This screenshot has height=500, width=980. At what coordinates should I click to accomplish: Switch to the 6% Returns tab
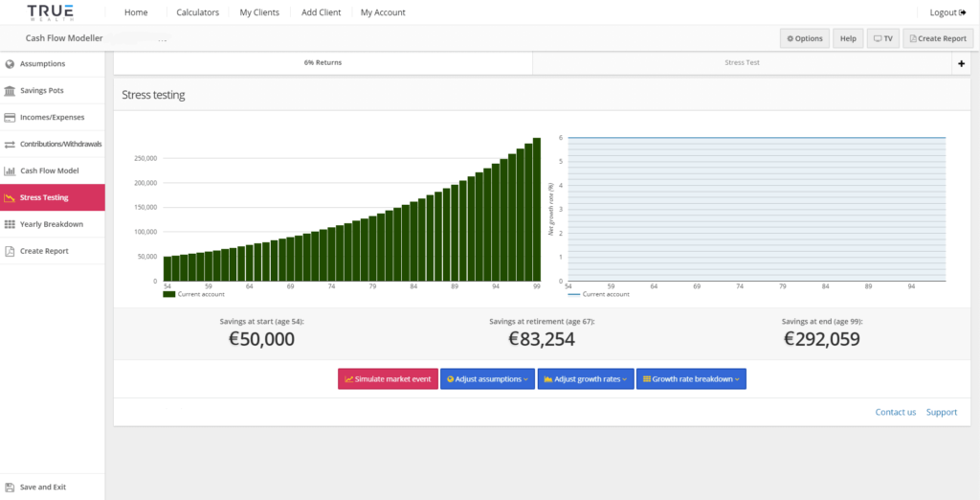point(323,63)
